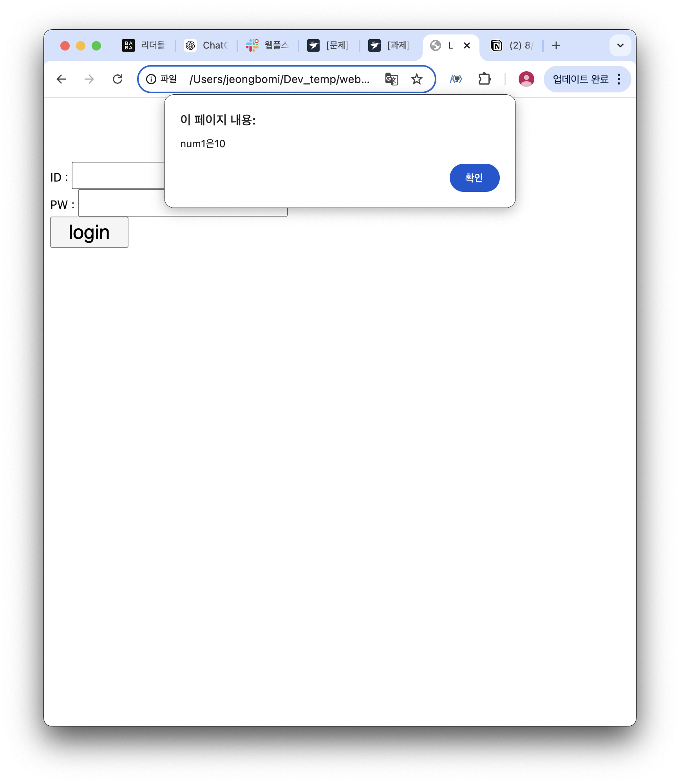This screenshot has width=680, height=784.
Task: Switch to the [과제] tab
Action: [390, 45]
